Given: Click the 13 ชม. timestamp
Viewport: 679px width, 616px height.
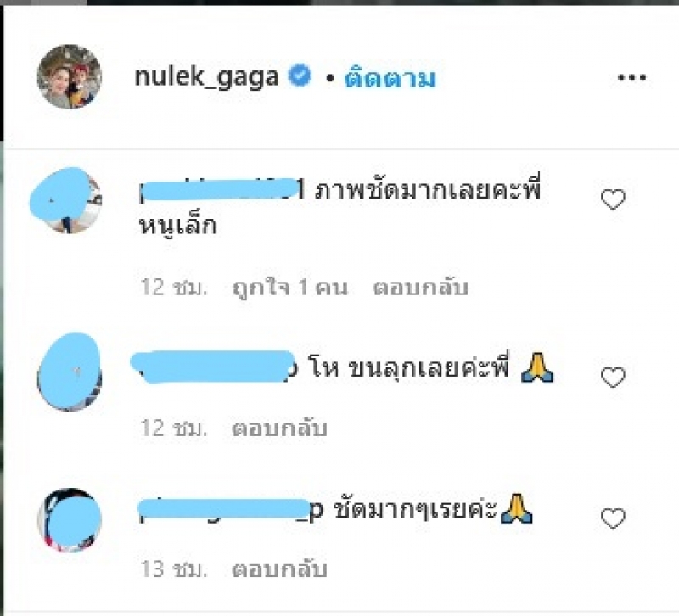Looking at the screenshot, I should click(174, 569).
